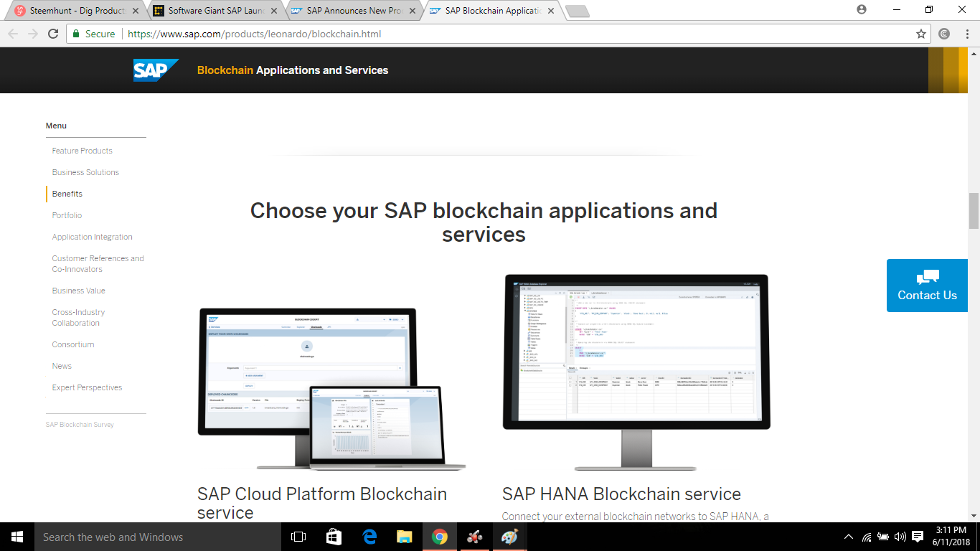The width and height of the screenshot is (980, 551).
Task: Open the Action Center notifications icon
Action: tap(918, 537)
